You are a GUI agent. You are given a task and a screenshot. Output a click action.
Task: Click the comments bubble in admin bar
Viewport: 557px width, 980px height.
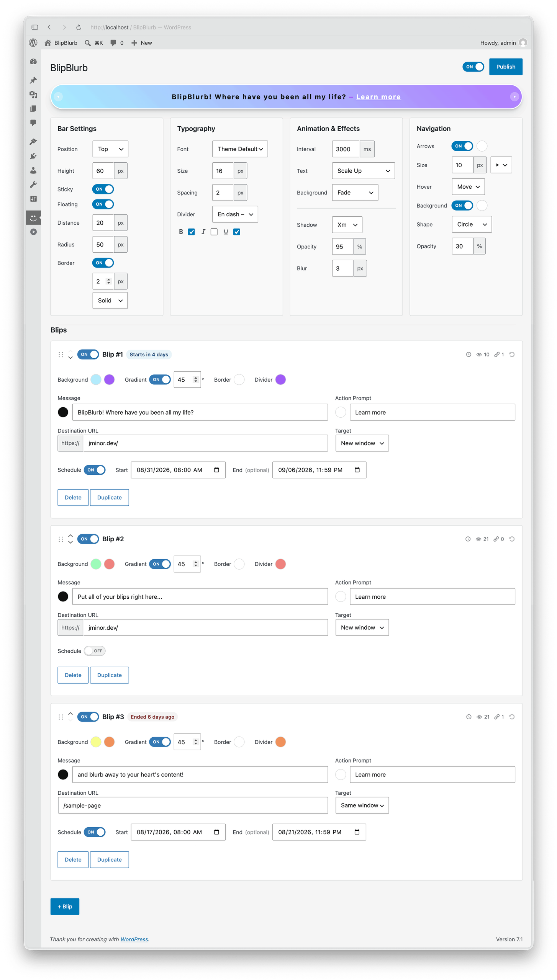click(x=113, y=43)
